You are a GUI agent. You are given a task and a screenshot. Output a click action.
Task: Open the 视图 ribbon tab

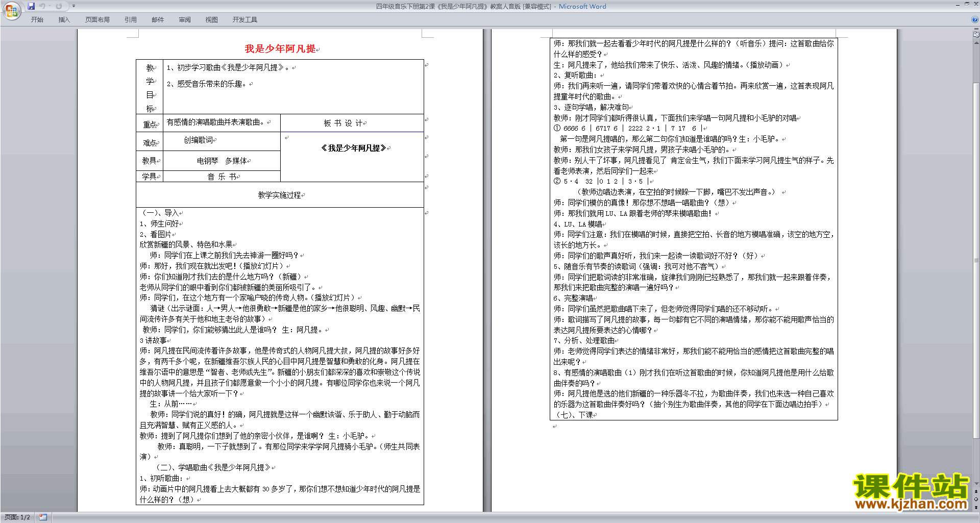211,20
